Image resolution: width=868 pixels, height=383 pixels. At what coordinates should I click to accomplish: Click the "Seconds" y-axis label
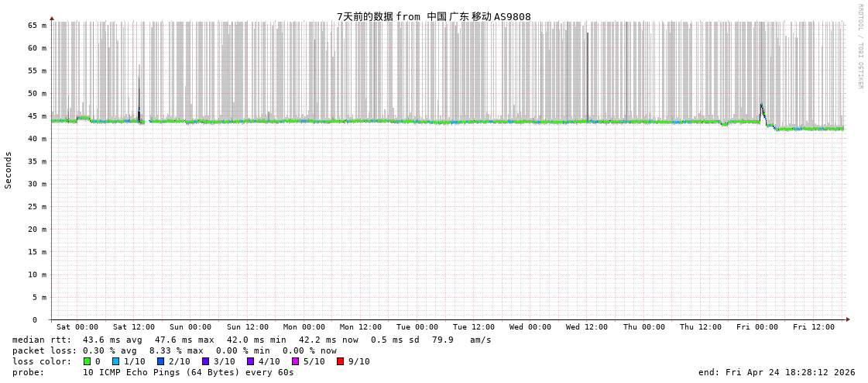pos(9,170)
